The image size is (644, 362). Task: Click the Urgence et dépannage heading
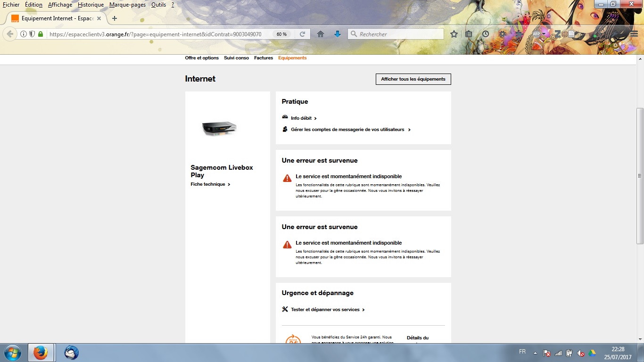click(317, 293)
